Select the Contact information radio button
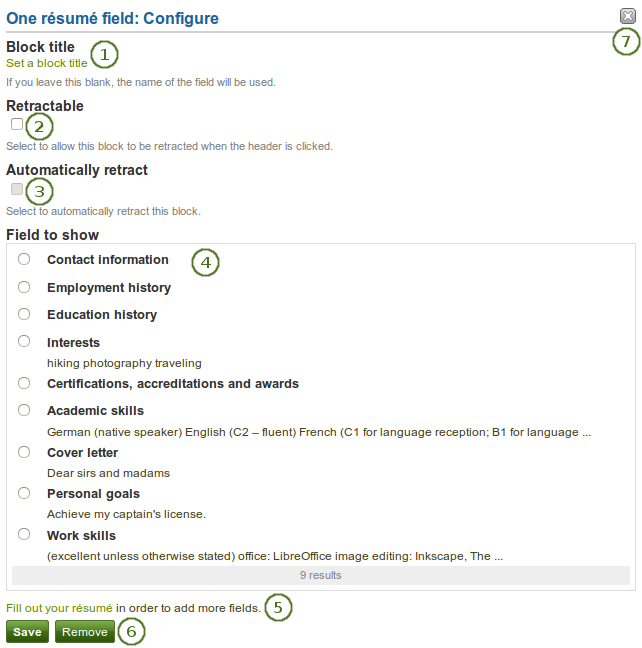 [x=24, y=259]
